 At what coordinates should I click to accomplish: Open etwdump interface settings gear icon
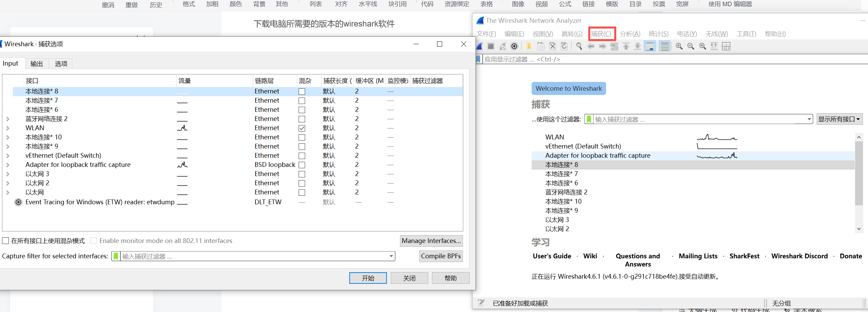pos(18,202)
